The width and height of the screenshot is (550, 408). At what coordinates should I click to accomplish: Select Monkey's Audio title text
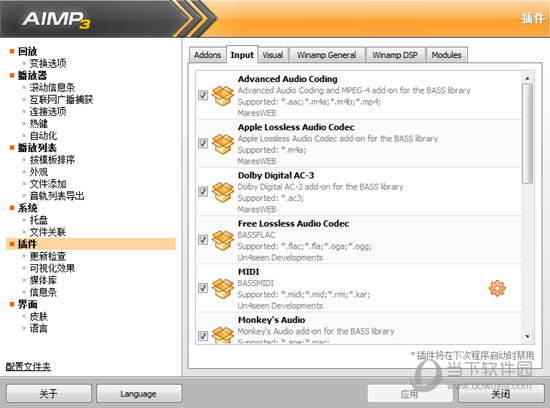(271, 320)
